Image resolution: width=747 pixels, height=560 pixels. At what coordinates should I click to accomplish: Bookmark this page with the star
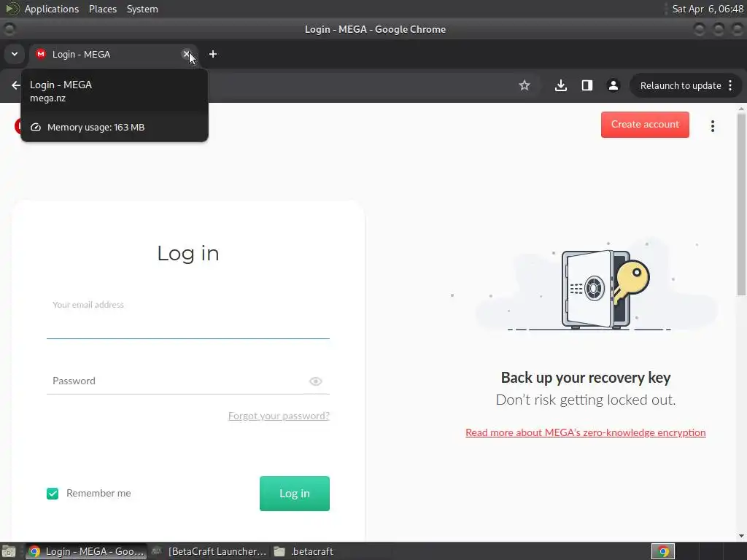[x=524, y=85]
